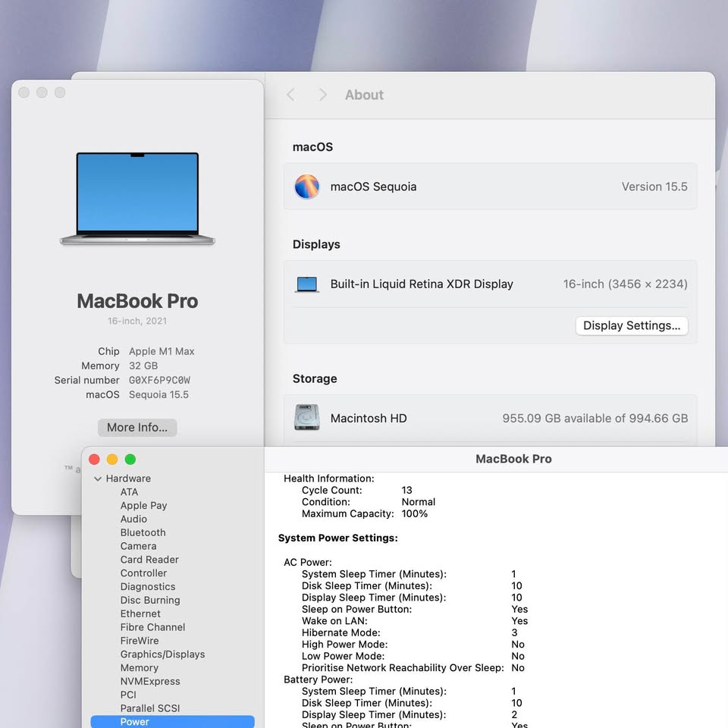Select Card Reader in the sidebar
Viewport: 728px width, 728px height.
(149, 560)
